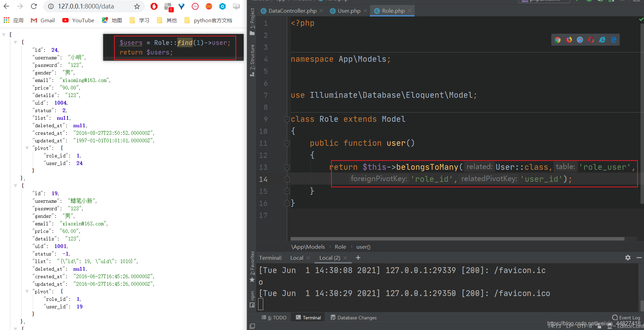Go back in the browser
This screenshot has width=644, height=330.
click(7, 6)
